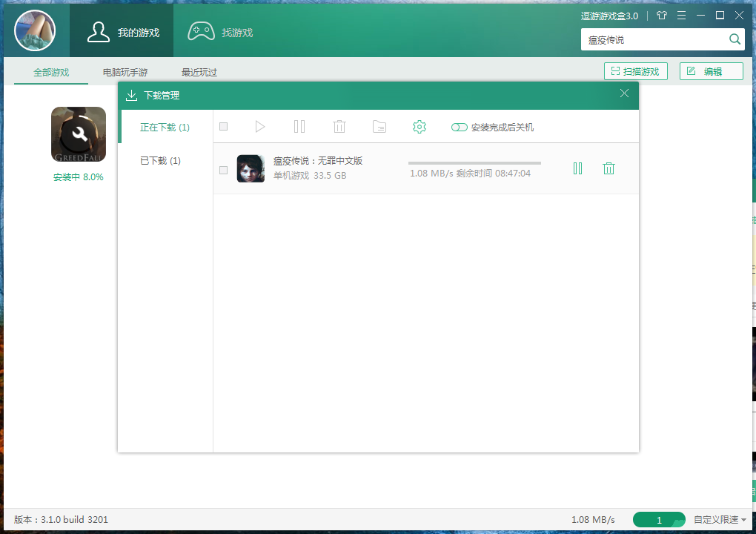Click the 版本：3.1.0 build 3201 text
Screen dimensions: 756x534
(x=61, y=519)
